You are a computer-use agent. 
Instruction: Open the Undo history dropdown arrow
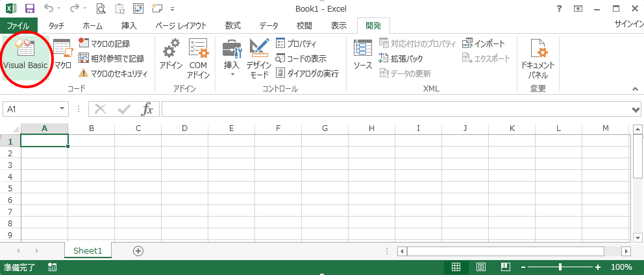59,8
